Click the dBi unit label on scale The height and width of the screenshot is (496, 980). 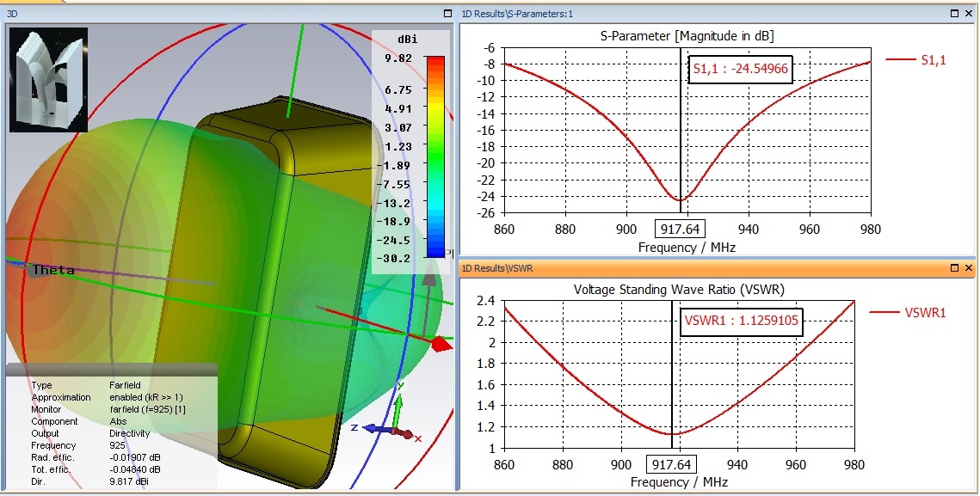(x=408, y=40)
